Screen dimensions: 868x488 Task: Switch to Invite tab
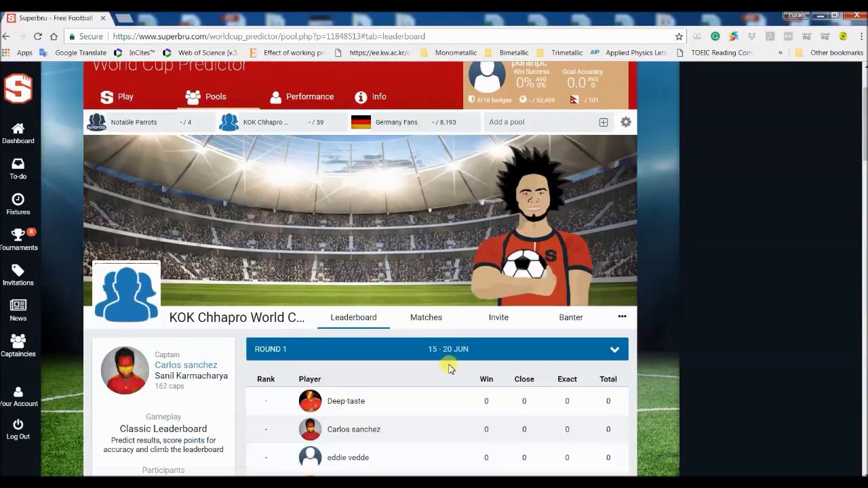point(498,317)
